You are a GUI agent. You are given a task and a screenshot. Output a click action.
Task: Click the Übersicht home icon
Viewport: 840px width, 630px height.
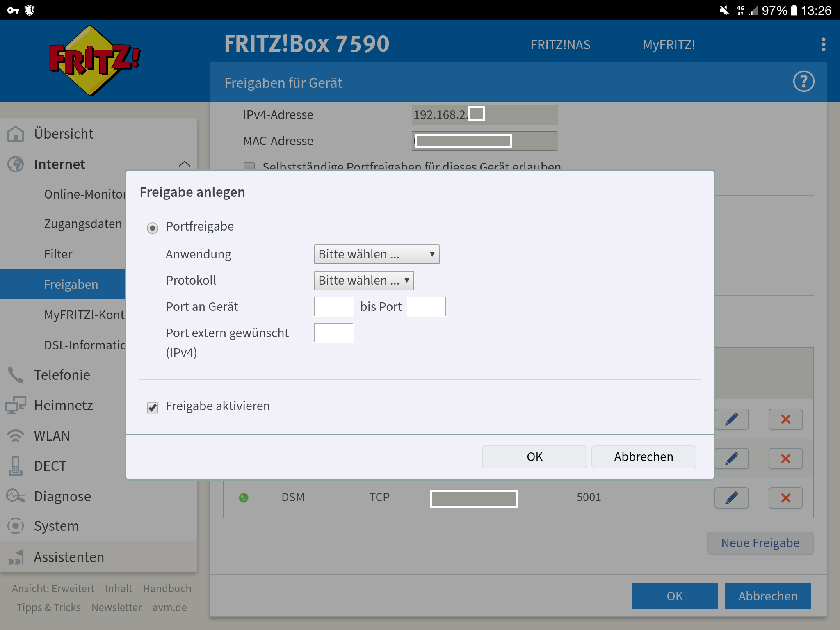coord(16,134)
